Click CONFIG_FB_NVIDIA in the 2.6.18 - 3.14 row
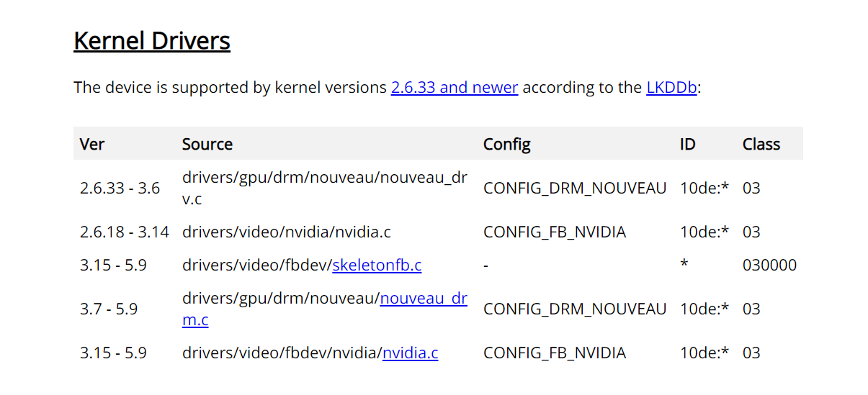Viewport: 868px width, 395px height. 555,232
